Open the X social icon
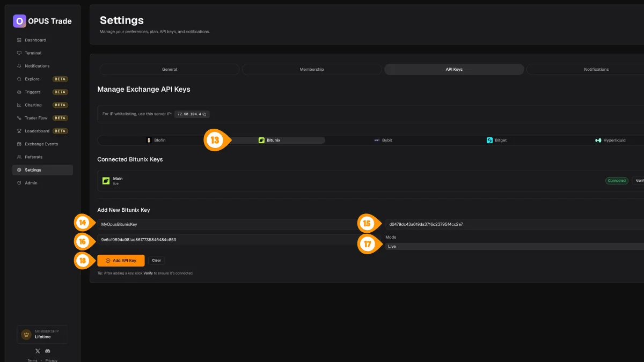The height and width of the screenshot is (362, 644). 38,351
